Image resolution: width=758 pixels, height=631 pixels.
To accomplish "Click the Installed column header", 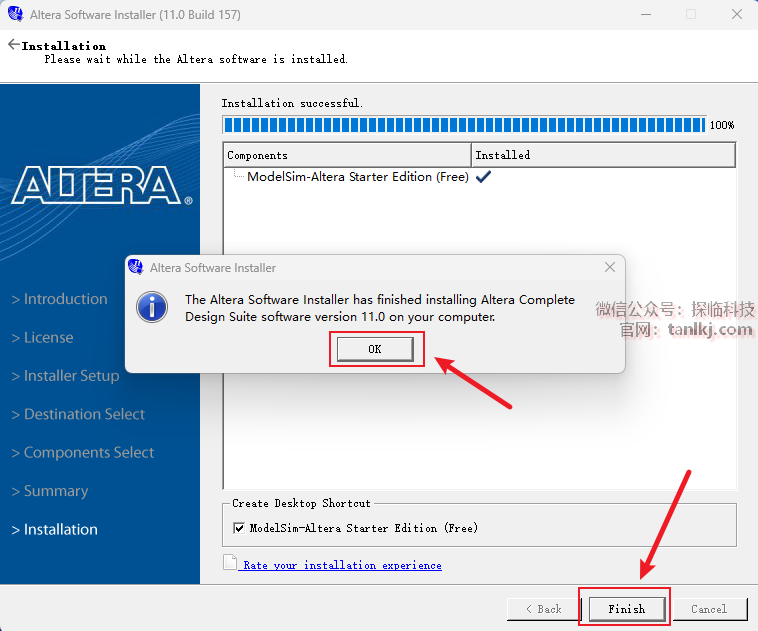I will tap(603, 155).
